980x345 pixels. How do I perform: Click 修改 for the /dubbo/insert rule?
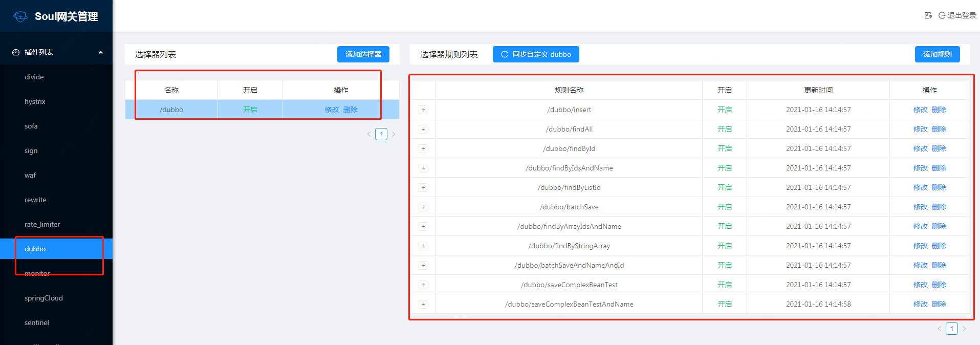pyautogui.click(x=921, y=110)
